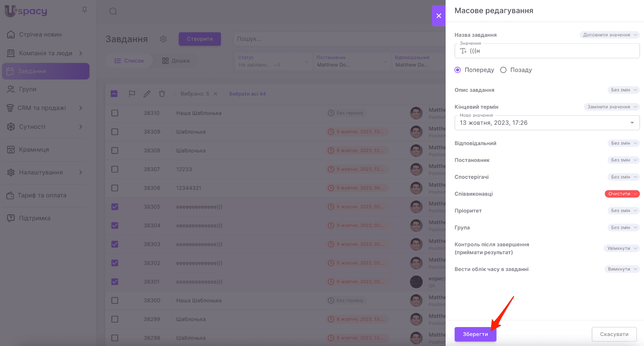
Task: Click the Значення text input field
Action: pyautogui.click(x=547, y=51)
